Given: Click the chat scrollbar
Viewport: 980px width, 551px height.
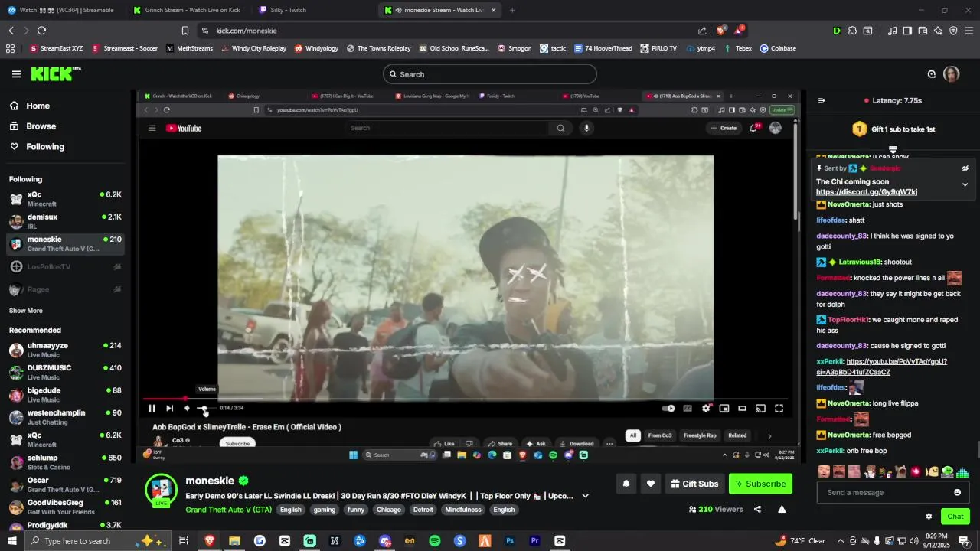Looking at the screenshot, I should click(x=978, y=449).
